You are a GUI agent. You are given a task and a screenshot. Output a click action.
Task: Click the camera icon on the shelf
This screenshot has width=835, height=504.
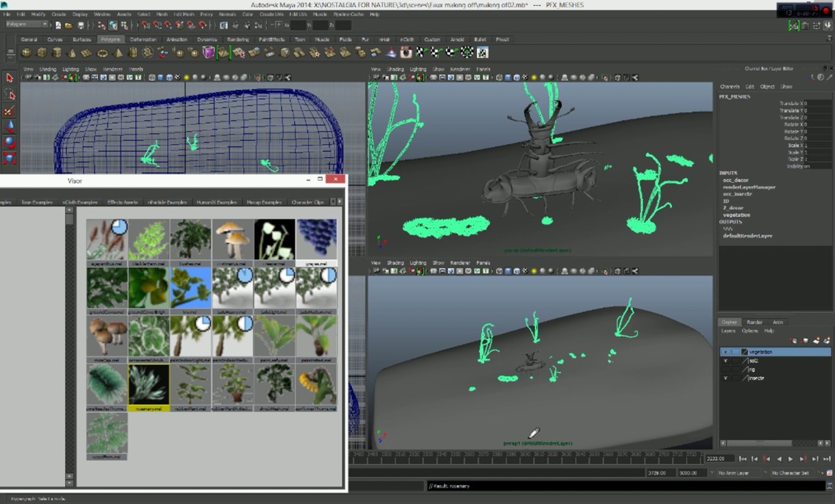coord(406,53)
